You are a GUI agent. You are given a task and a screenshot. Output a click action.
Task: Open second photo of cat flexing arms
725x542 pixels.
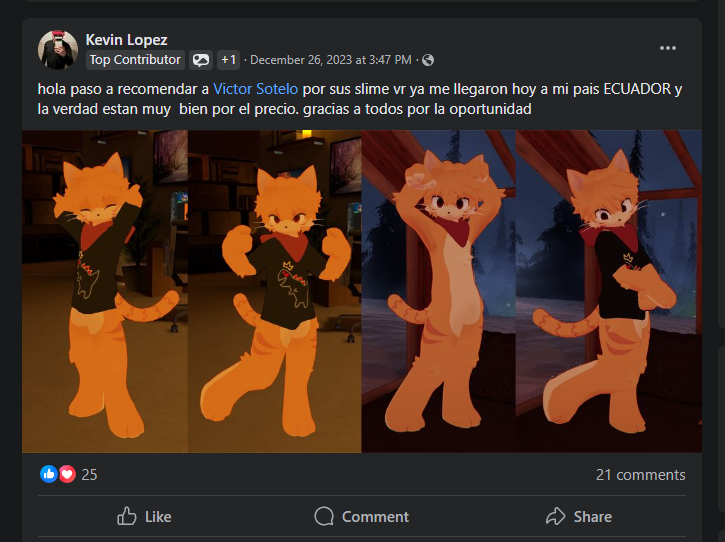click(274, 290)
